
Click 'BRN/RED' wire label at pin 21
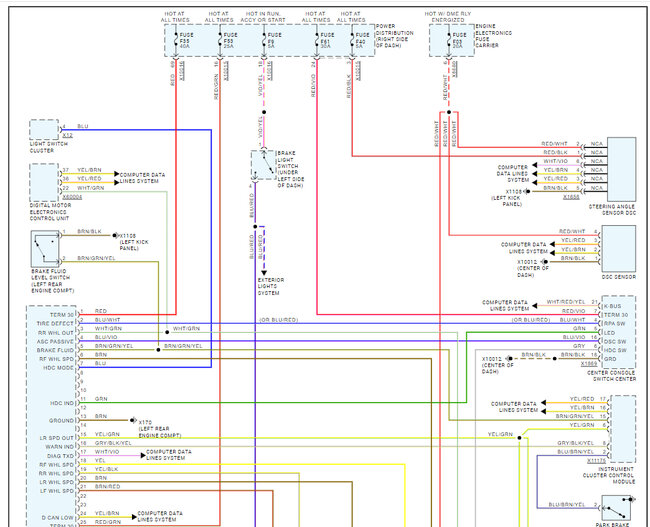tap(107, 486)
